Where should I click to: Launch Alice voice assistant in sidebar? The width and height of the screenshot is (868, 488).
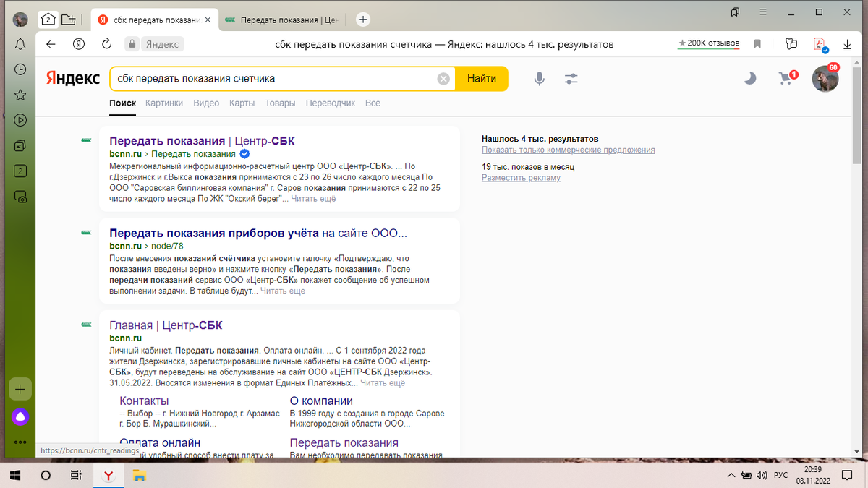tap(20, 416)
